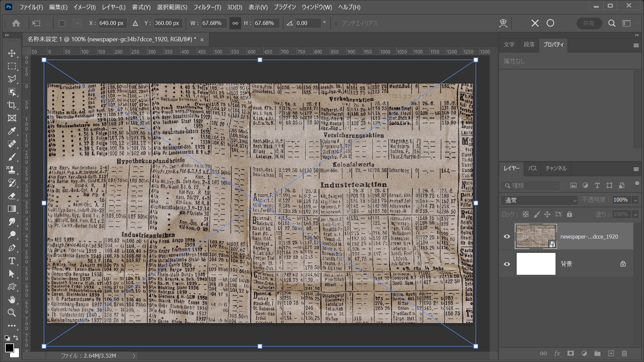Open the フィルター(T) menu
The image size is (644, 362).
pyautogui.click(x=207, y=7)
